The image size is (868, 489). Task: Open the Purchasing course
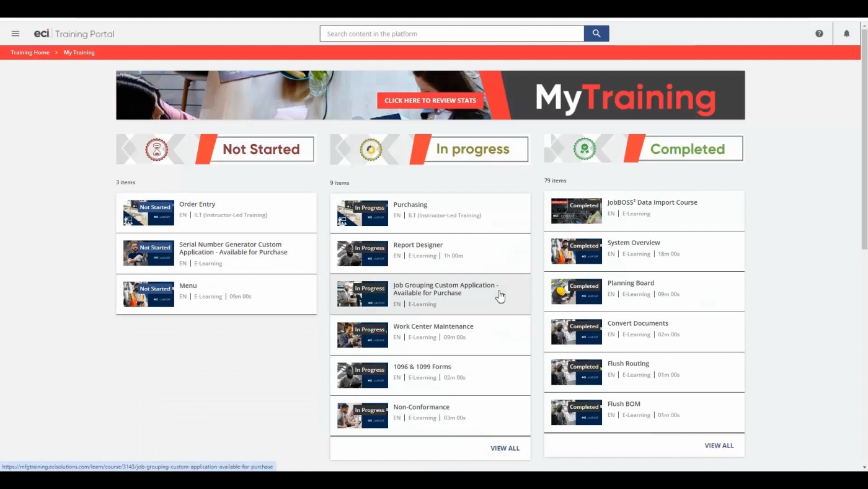(x=430, y=213)
